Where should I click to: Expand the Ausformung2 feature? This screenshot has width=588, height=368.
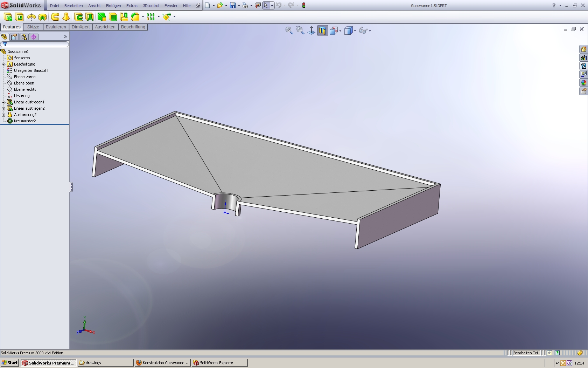pos(3,115)
